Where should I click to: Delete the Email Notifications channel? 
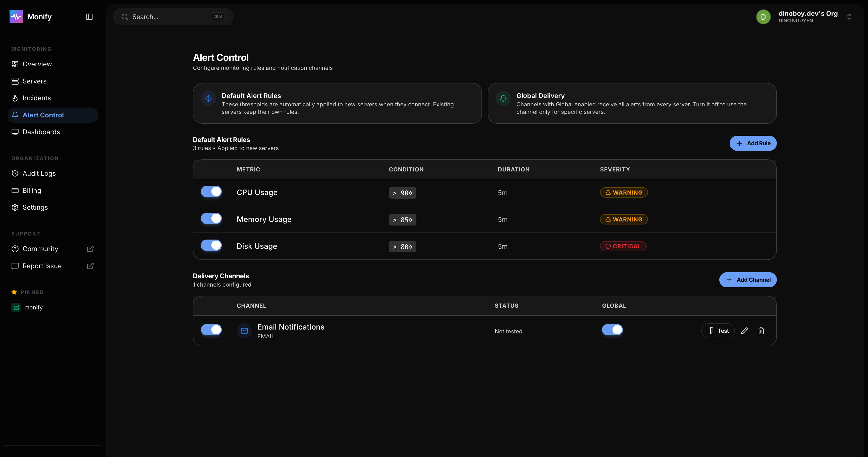point(761,331)
